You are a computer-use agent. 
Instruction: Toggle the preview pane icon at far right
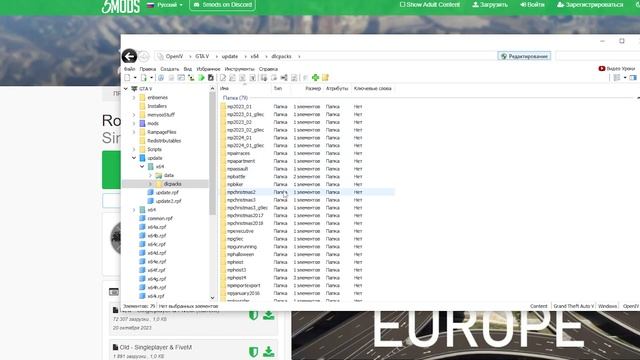633,78
